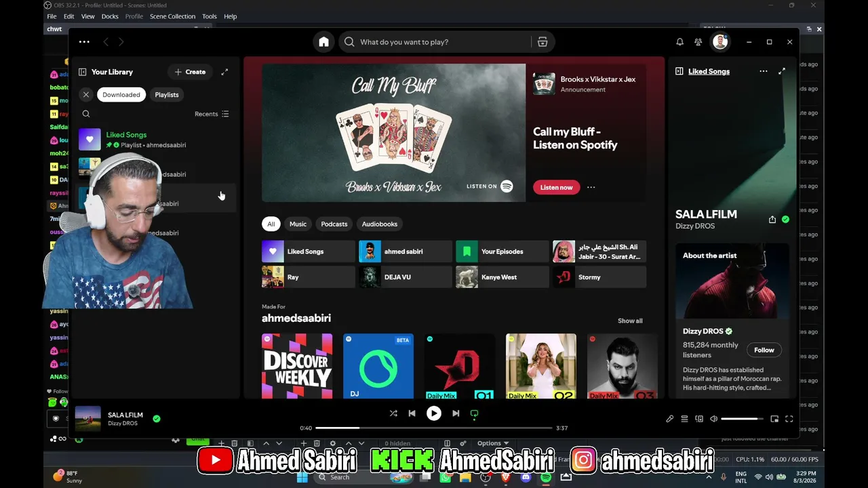
Task: Open the Recents sort dropdown
Action: click(212, 114)
